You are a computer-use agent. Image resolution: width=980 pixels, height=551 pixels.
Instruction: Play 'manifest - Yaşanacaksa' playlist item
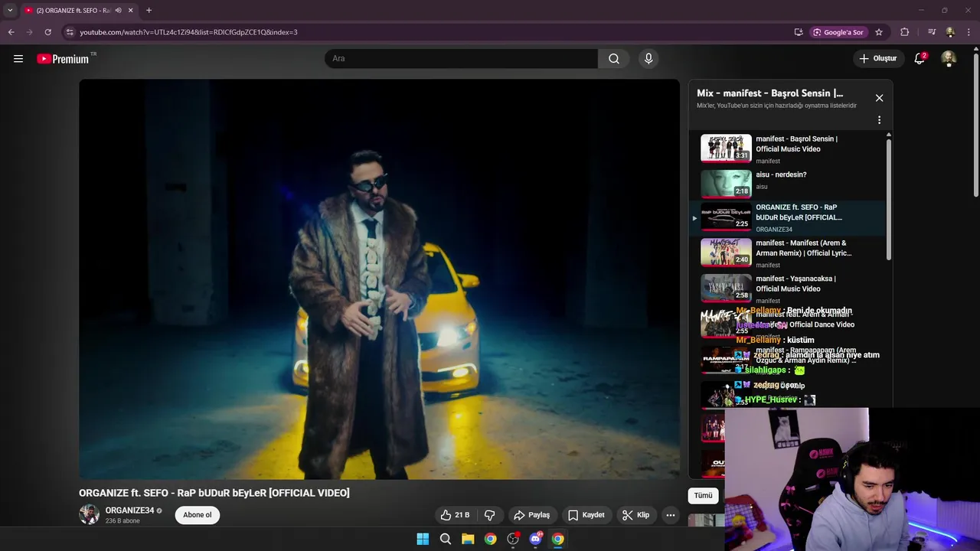coord(789,289)
